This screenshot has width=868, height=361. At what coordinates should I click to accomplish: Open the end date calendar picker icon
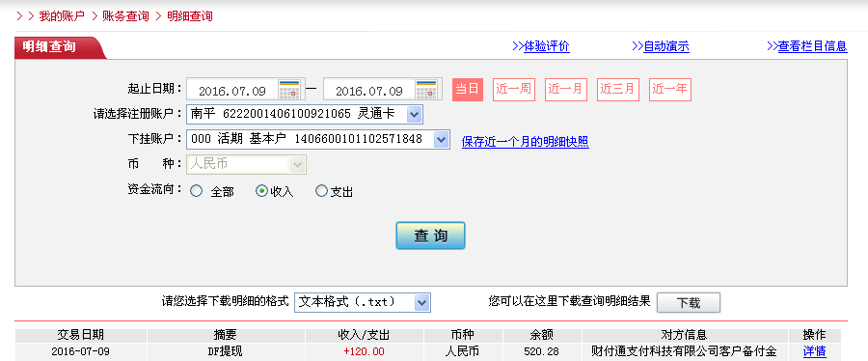426,90
